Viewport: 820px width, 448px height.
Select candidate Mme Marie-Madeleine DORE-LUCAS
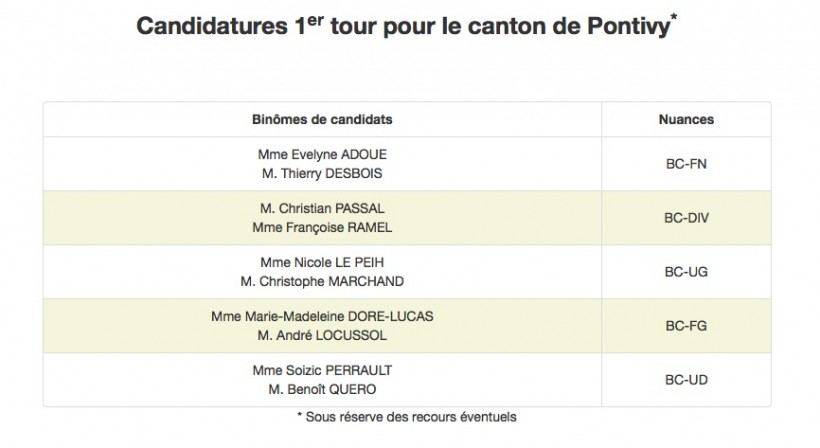pyautogui.click(x=321, y=317)
